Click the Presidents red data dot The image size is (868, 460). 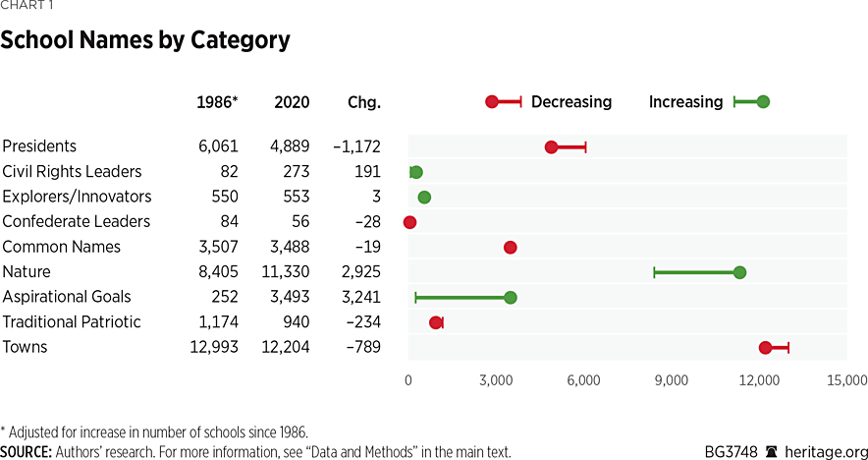[551, 147]
